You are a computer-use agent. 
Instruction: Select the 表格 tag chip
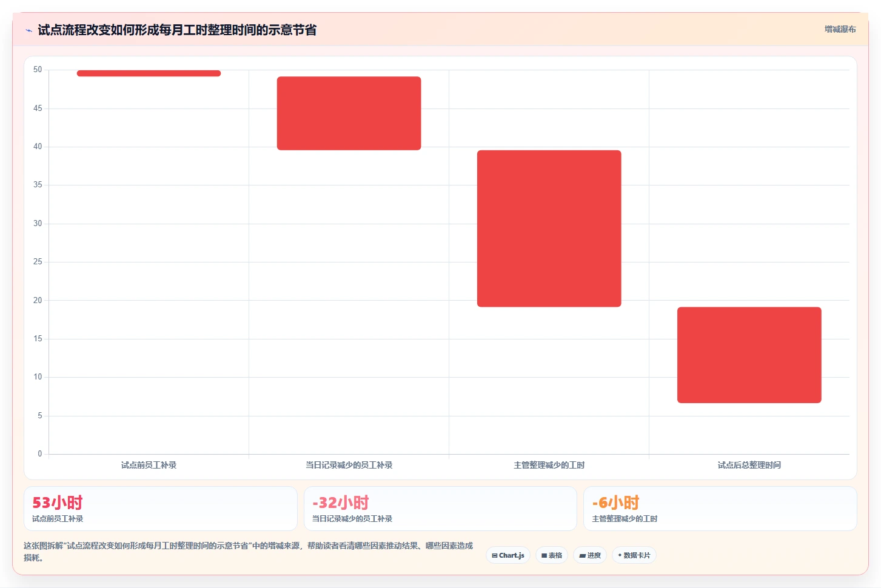552,555
